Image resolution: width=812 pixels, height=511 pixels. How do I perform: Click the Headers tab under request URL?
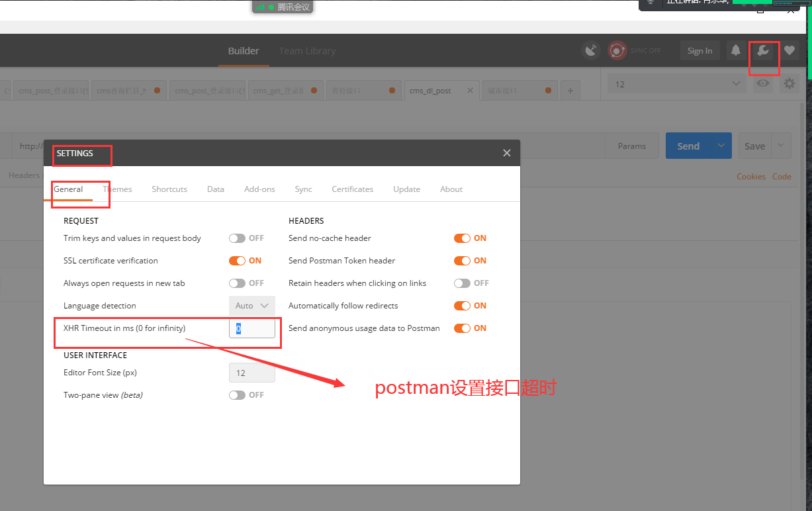[24, 175]
